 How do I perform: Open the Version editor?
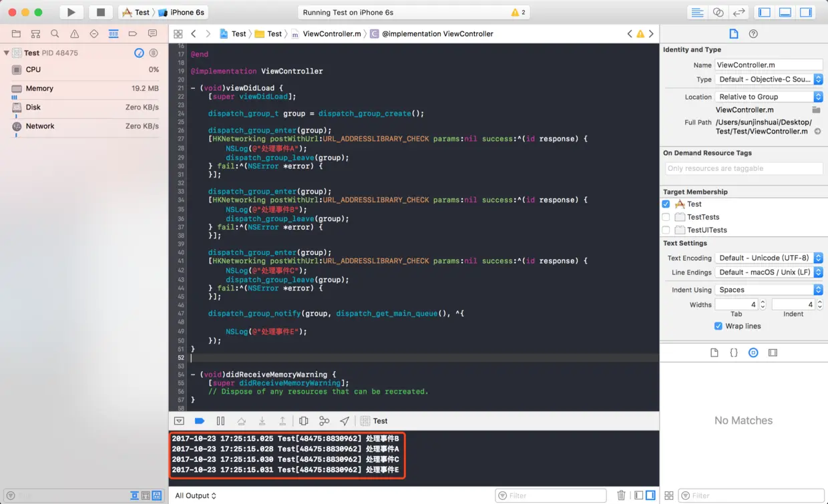739,12
